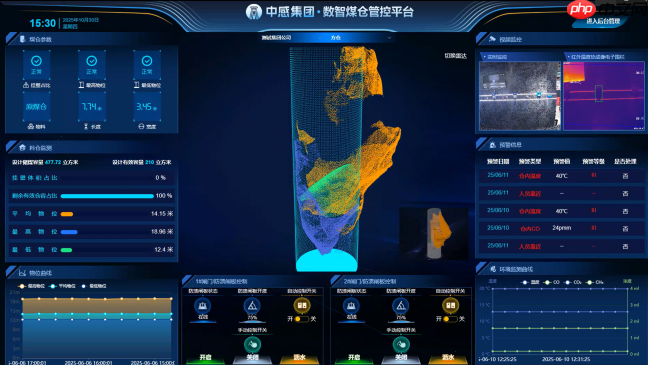Click gate 1 automatic control switch icon

pos(302,305)
